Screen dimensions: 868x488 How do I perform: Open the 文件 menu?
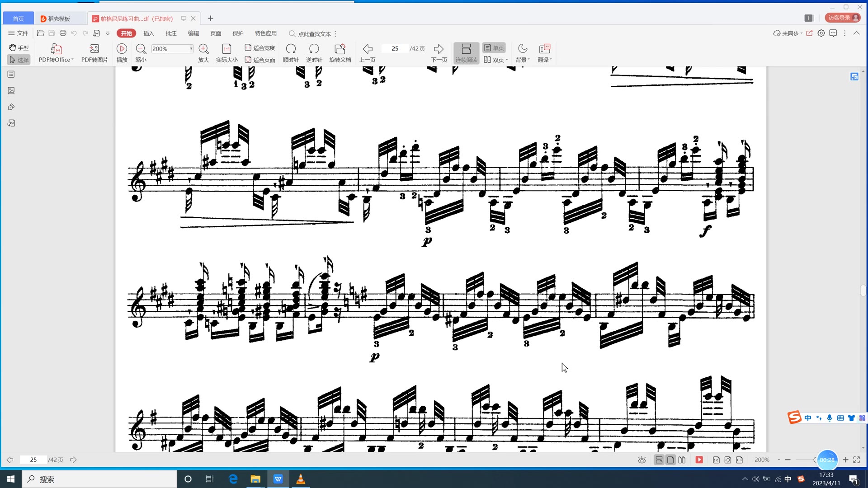18,33
